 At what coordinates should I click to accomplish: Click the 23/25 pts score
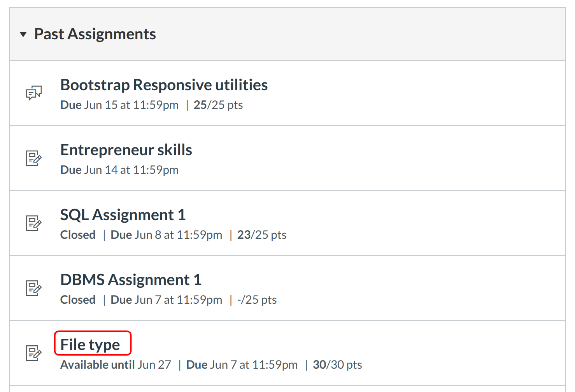pyautogui.click(x=262, y=235)
